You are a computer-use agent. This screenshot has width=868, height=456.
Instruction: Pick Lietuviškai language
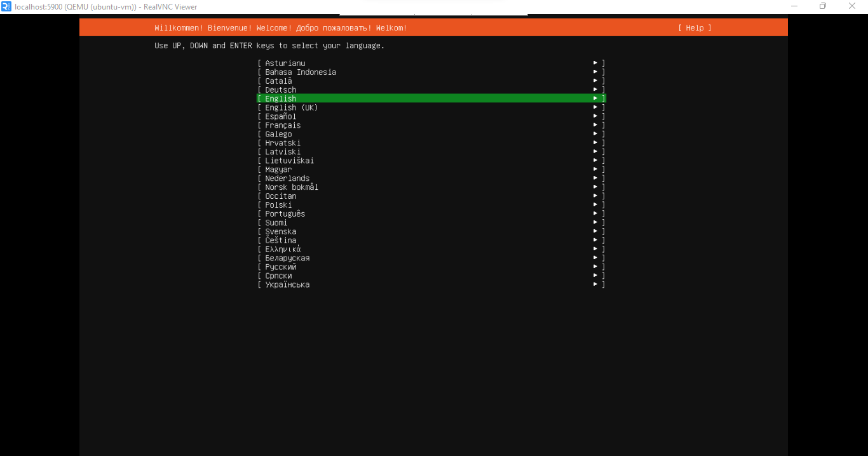click(x=431, y=161)
